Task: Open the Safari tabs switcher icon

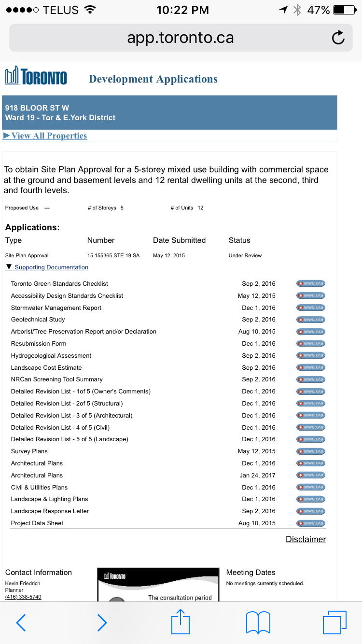Action: pos(334,622)
